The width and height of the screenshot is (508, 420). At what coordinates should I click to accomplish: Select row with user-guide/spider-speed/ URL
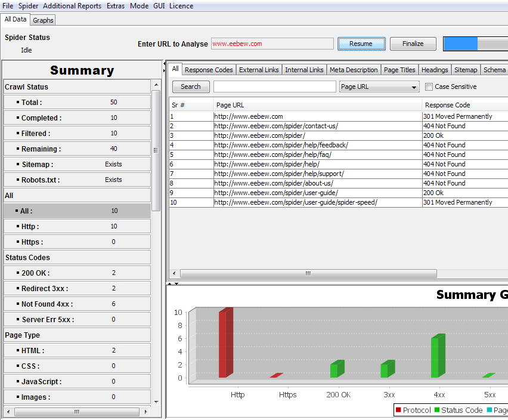coord(339,202)
